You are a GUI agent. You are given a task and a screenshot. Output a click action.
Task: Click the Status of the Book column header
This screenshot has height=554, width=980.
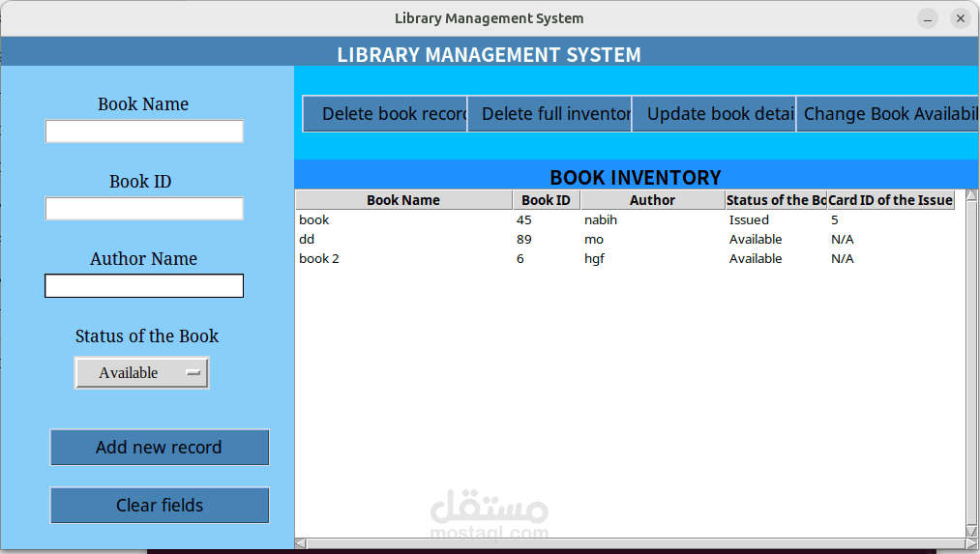tap(776, 200)
